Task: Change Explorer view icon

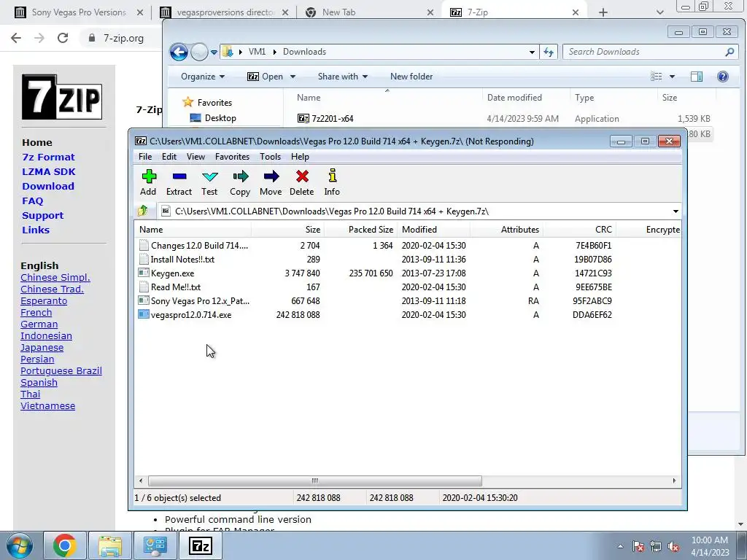Action: click(657, 76)
